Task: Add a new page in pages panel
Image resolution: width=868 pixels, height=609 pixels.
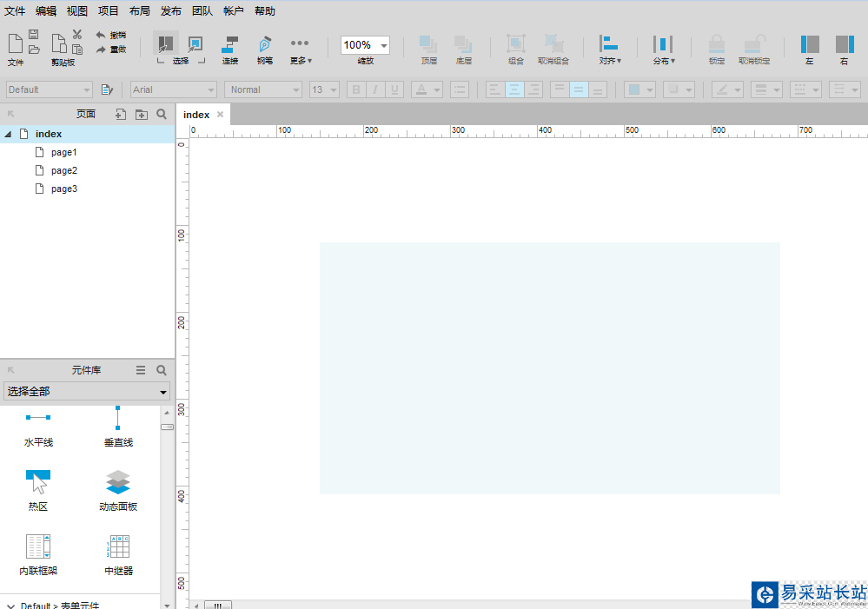Action: [x=120, y=114]
